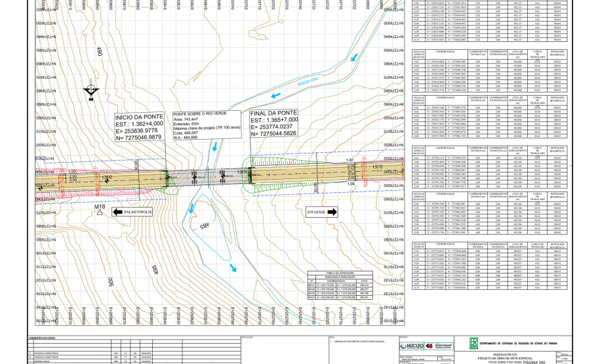This screenshot has width=600, height=364.
Task: Click the PONTE SOBRE O RIO VERDE title in the info box
Action: [200, 113]
